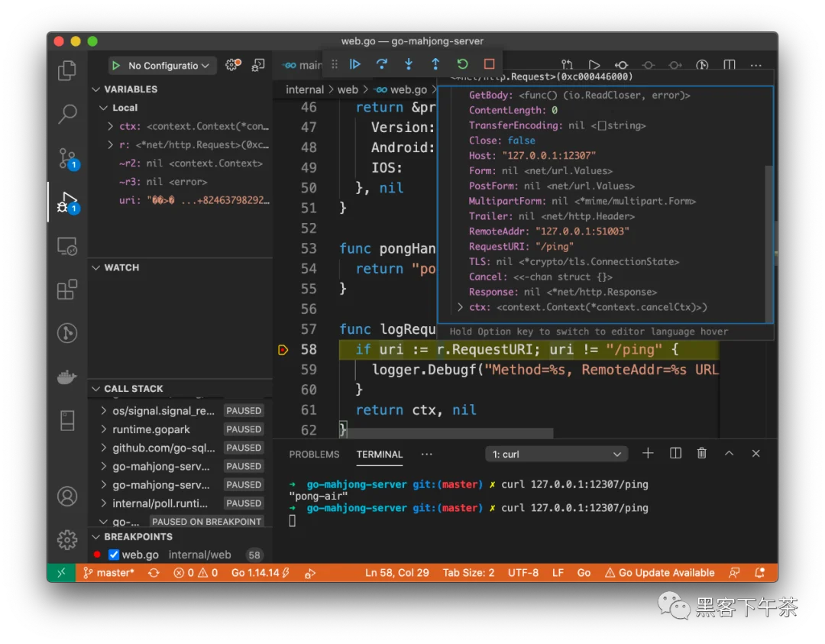The height and width of the screenshot is (644, 825).
Task: Start debugging with green play button
Action: coord(116,65)
